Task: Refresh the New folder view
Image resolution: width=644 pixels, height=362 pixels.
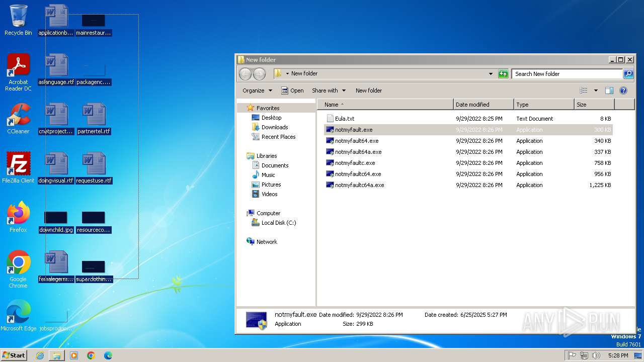Action: tap(503, 74)
